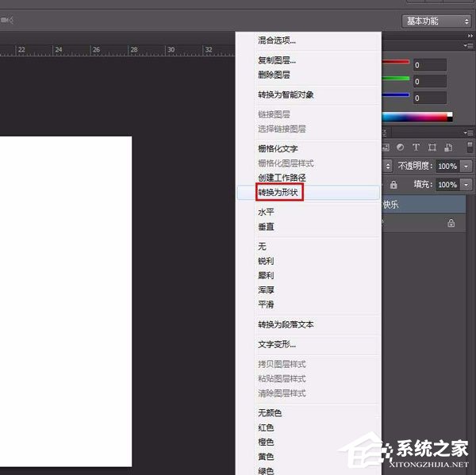Click the background layer lock icon

click(451, 224)
